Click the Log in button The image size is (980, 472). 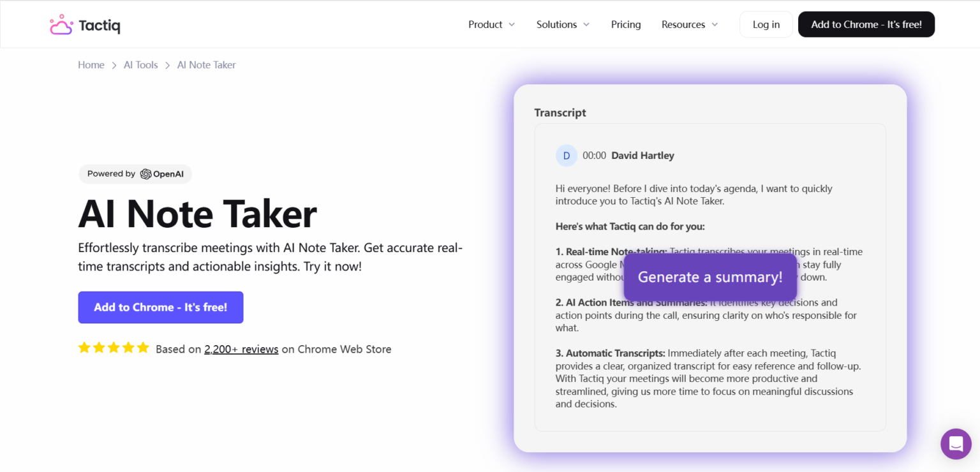click(x=766, y=24)
